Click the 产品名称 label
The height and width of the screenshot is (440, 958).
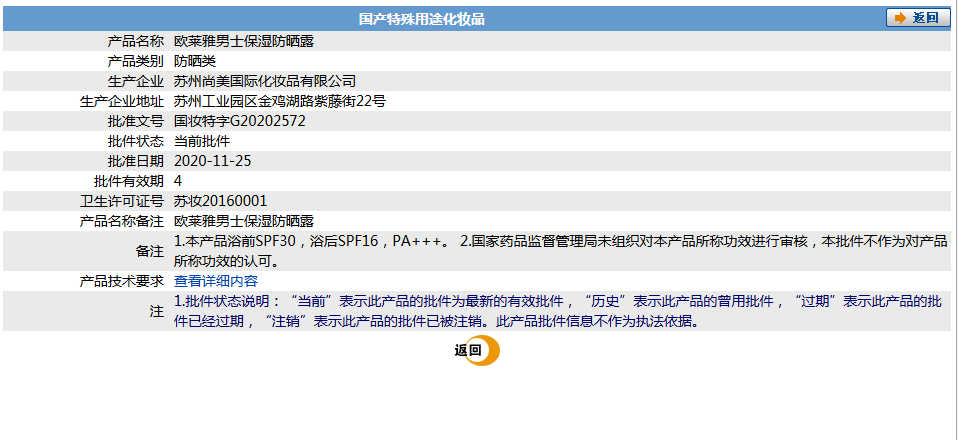coord(136,42)
